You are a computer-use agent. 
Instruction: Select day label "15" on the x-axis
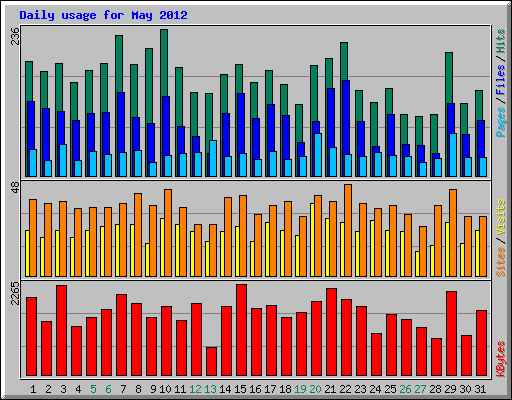pos(240,389)
